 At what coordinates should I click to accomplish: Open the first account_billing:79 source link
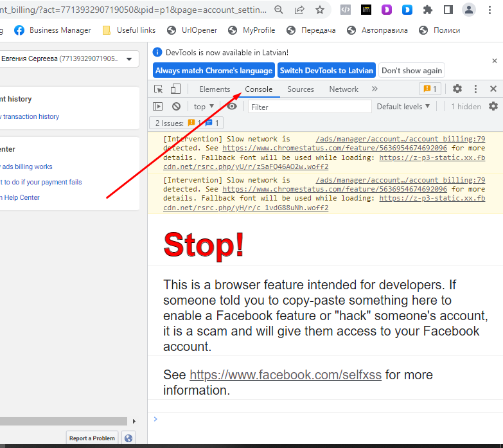400,139
